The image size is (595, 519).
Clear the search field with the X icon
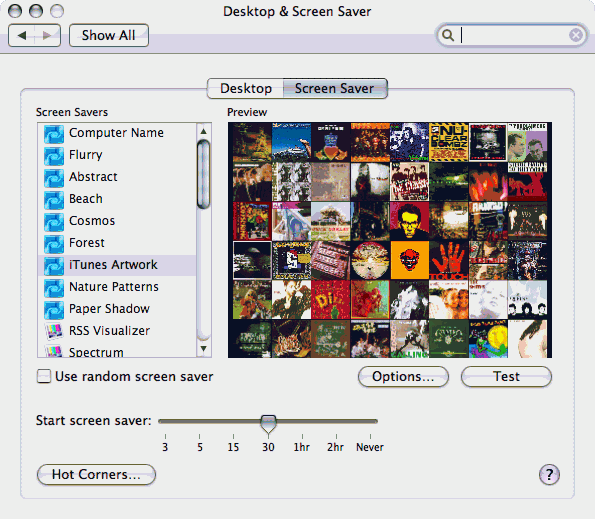[x=576, y=35]
